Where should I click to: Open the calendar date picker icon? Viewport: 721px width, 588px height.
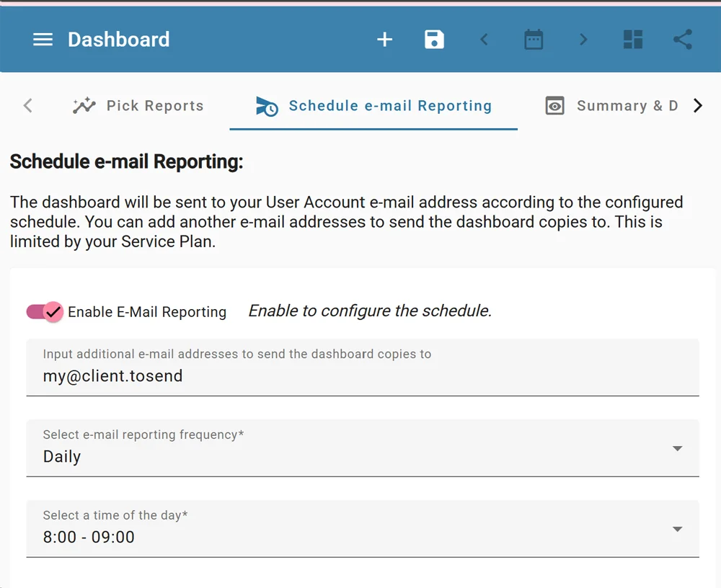[x=534, y=40]
